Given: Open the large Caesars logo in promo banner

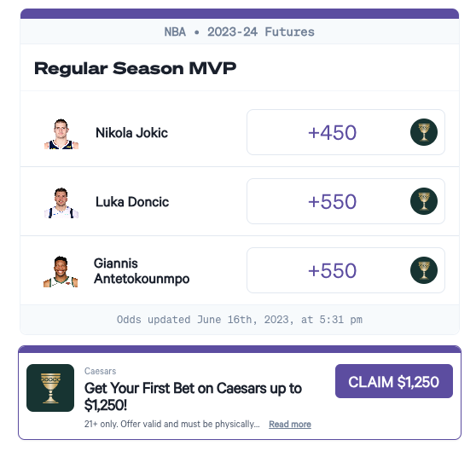Looking at the screenshot, I should pos(50,388).
